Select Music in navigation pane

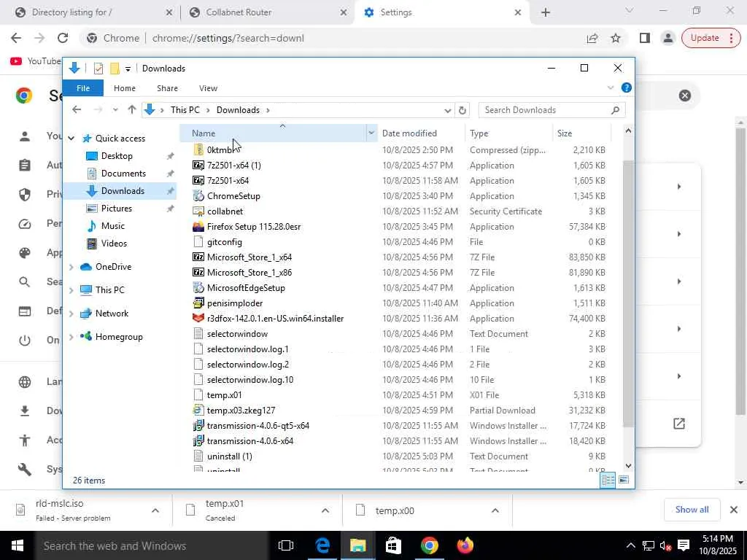(x=112, y=226)
